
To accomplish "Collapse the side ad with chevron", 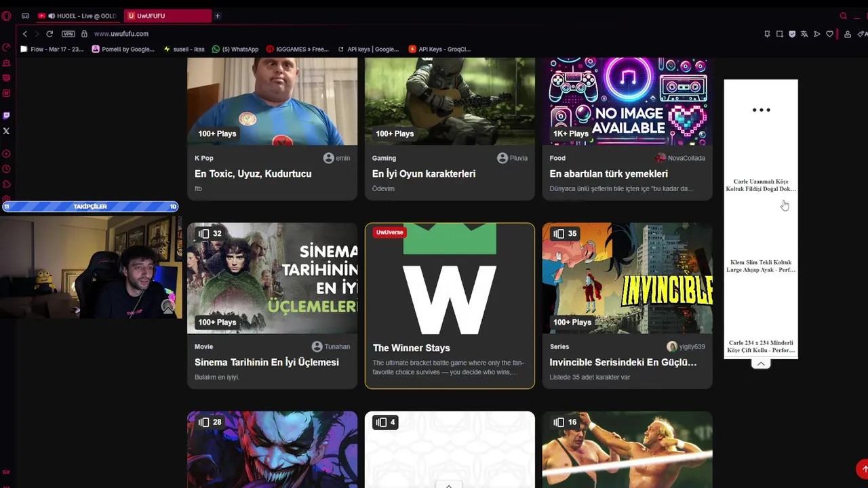I will 761,364.
